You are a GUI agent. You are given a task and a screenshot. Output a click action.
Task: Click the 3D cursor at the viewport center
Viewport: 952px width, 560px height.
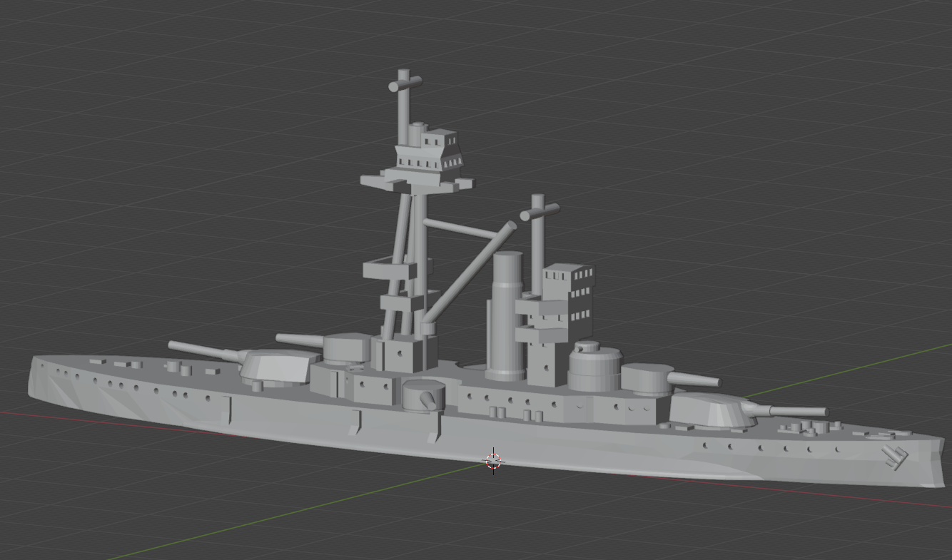coord(493,460)
